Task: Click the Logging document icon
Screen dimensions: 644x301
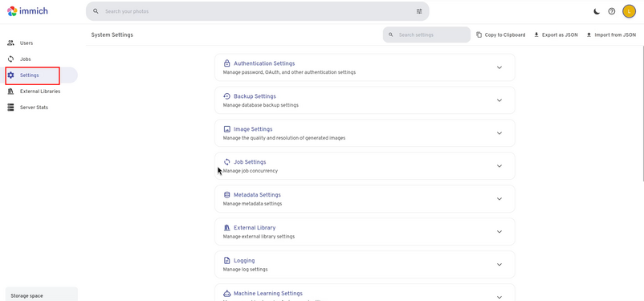Action: (226, 260)
